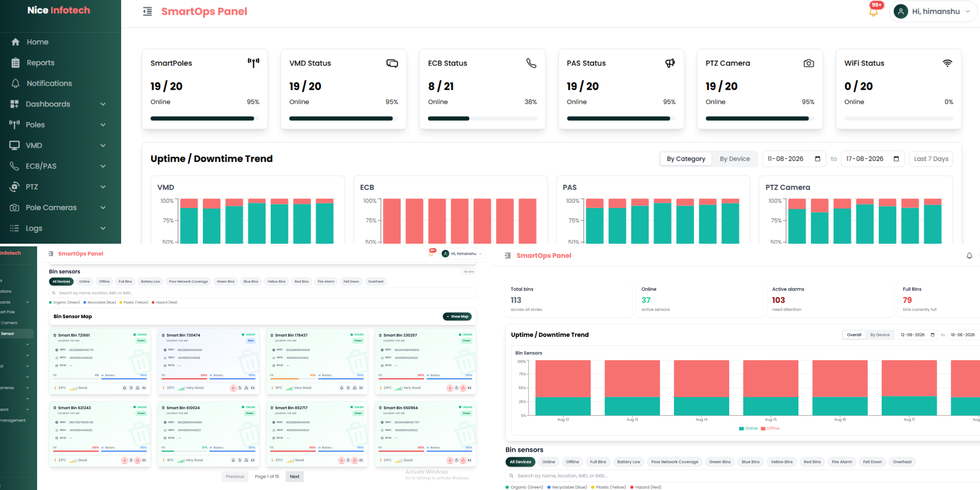
Task: Toggle the Fire Alarm chip above Bin Sensor Map
Action: [x=326, y=282]
